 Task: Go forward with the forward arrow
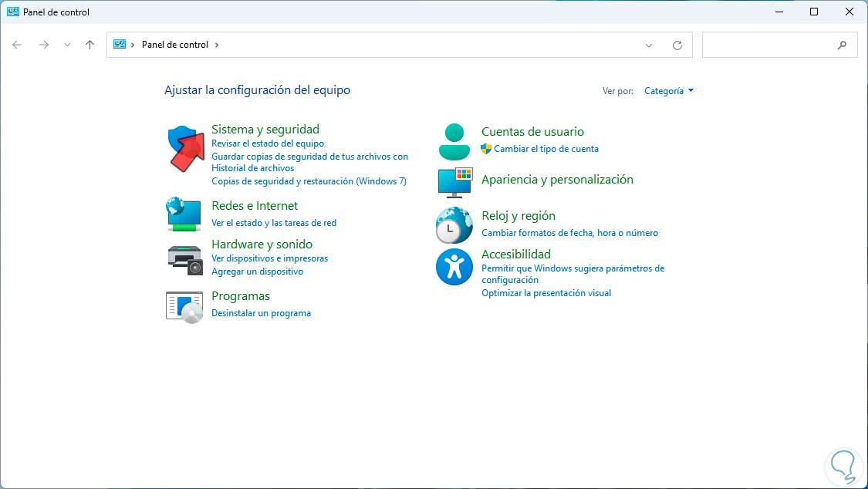[x=44, y=45]
